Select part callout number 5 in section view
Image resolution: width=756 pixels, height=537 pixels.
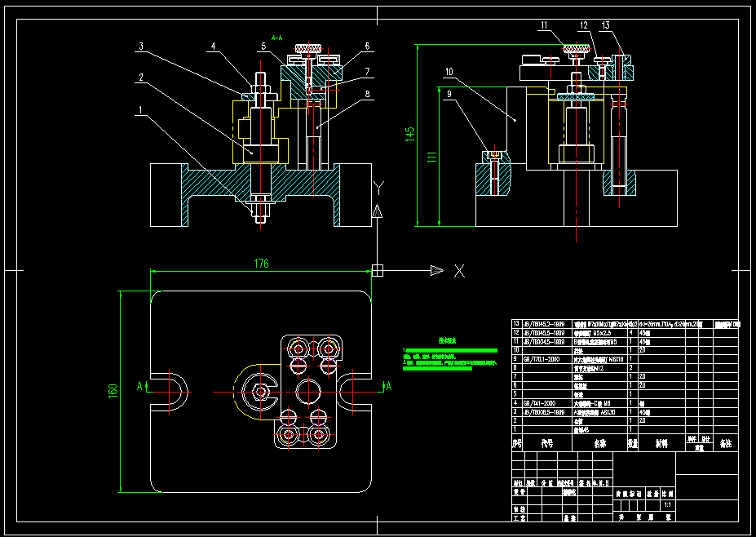point(263,47)
